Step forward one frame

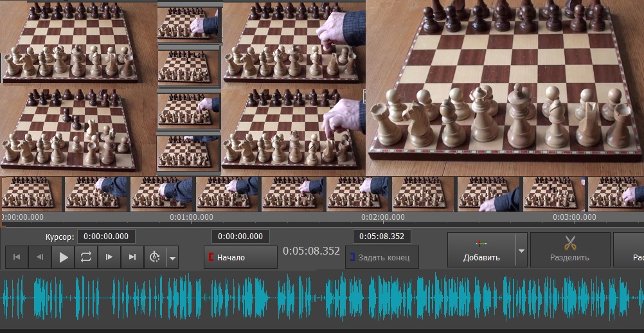(109, 257)
